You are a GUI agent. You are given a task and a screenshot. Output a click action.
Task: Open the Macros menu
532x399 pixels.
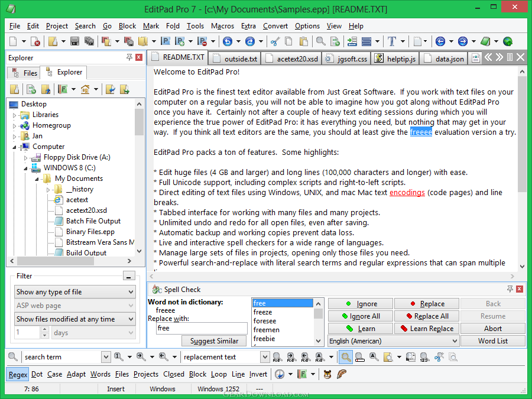point(223,26)
